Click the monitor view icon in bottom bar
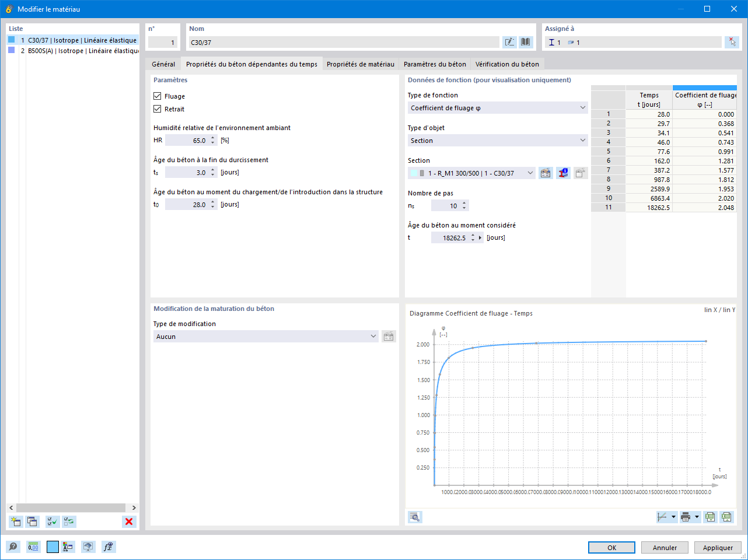This screenshot has height=560, width=748. tap(88, 547)
